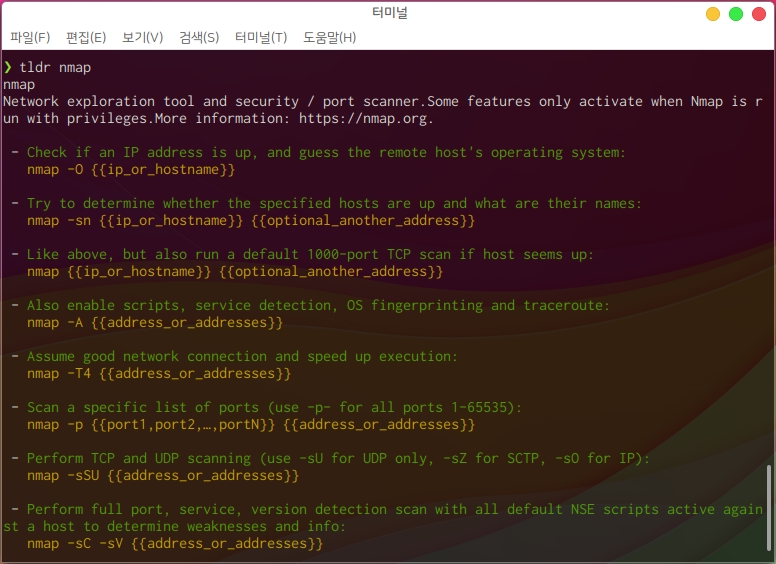Open the 파일(F) menu
The image size is (776, 564).
pos(30,37)
